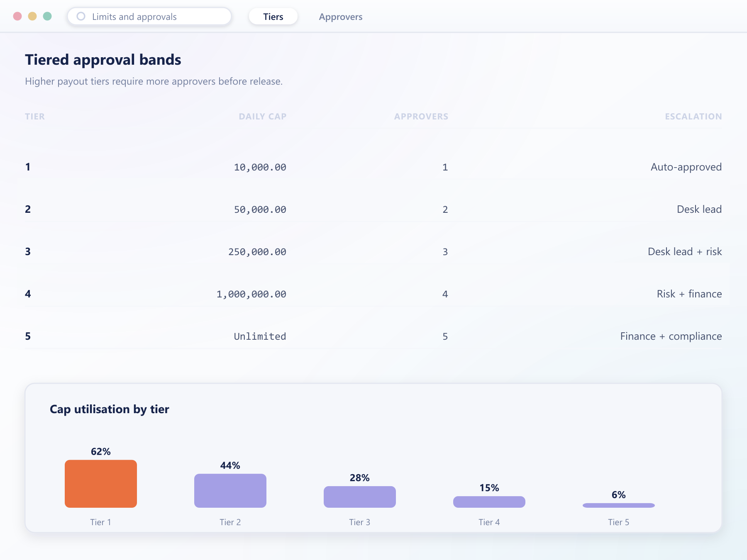
Task: Click the Tier 4 axis label
Action: 489,522
